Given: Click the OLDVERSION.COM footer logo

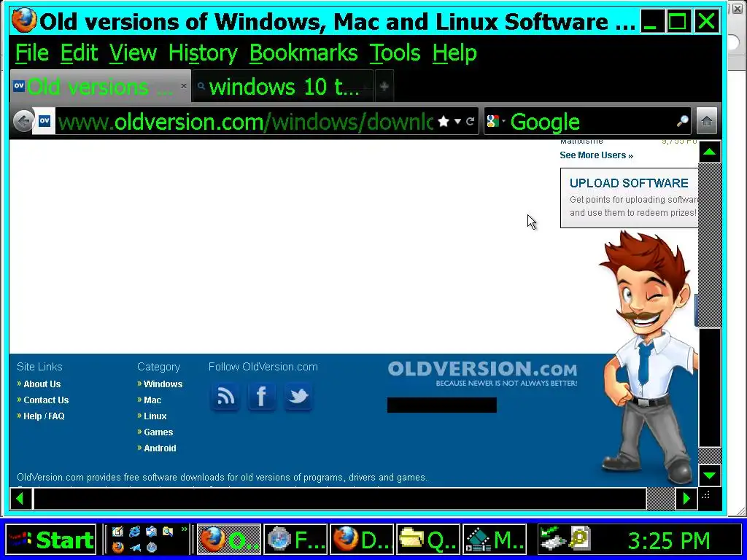Looking at the screenshot, I should click(x=482, y=373).
